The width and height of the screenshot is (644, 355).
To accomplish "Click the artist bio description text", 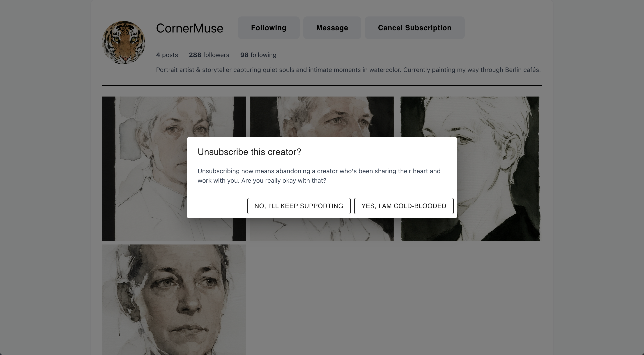I will click(x=348, y=70).
